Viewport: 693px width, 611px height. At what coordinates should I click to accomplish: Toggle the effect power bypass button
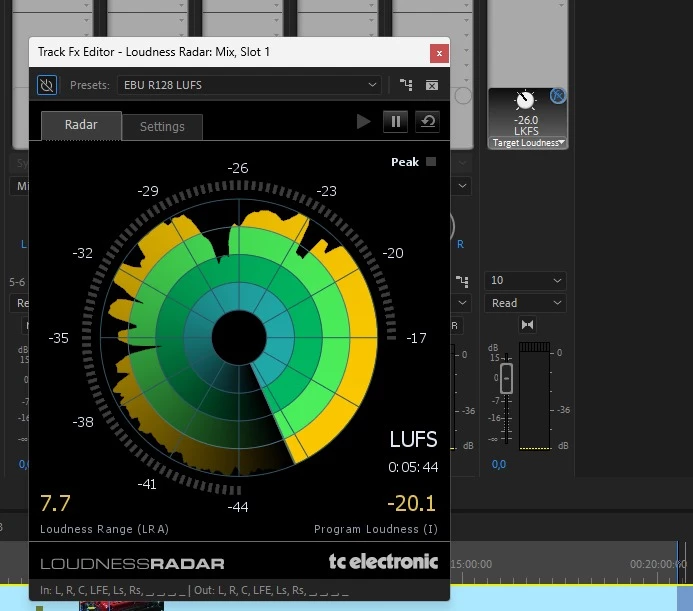[x=47, y=85]
